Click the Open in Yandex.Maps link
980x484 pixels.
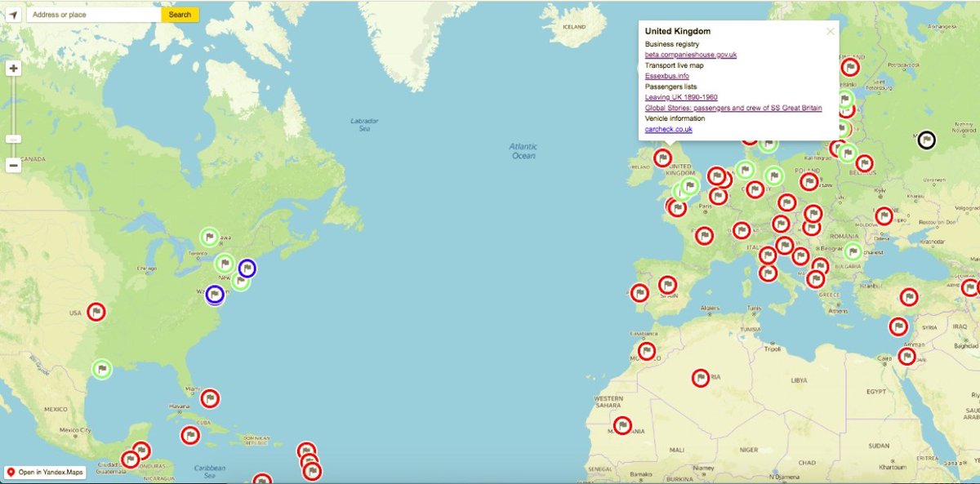(x=45, y=472)
